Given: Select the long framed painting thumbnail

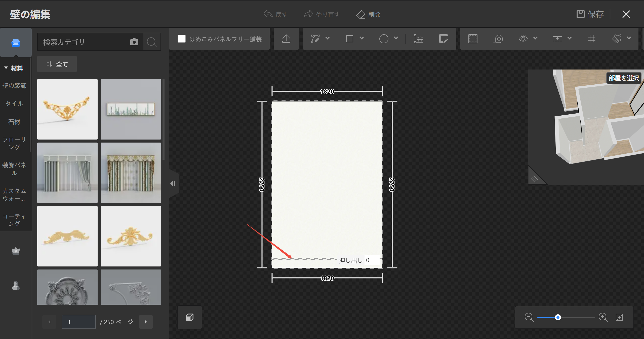Looking at the screenshot, I should [131, 109].
